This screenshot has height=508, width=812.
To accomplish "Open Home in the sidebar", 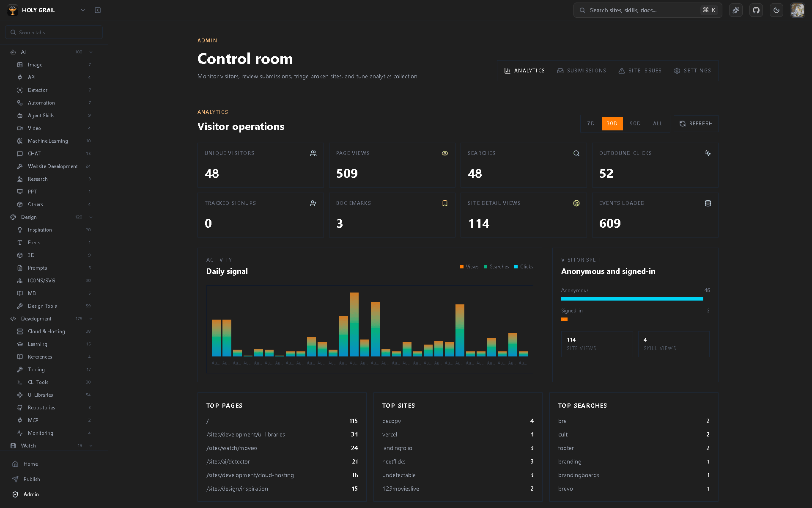I will (54, 464).
